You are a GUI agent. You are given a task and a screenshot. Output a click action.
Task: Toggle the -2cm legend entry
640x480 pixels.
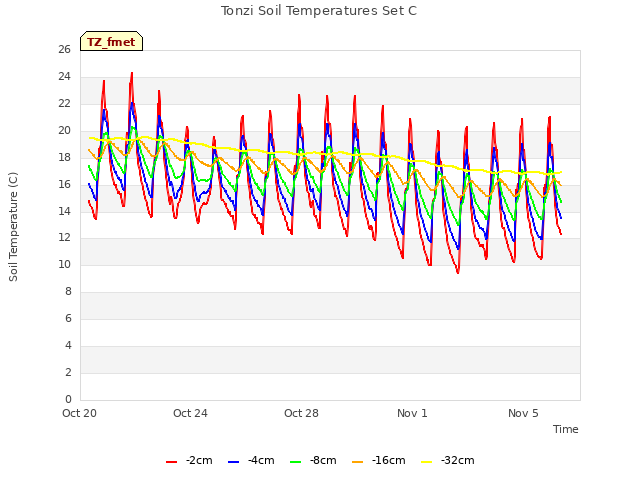(189, 461)
